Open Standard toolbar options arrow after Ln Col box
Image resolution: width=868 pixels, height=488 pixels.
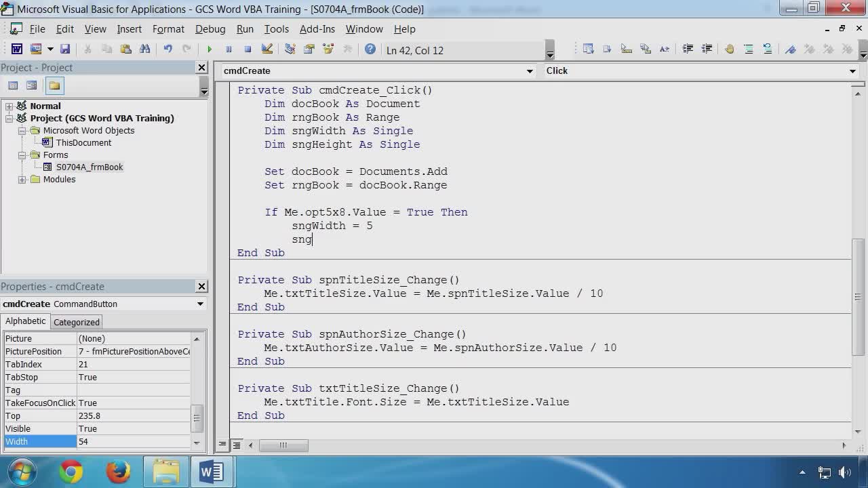(x=550, y=51)
